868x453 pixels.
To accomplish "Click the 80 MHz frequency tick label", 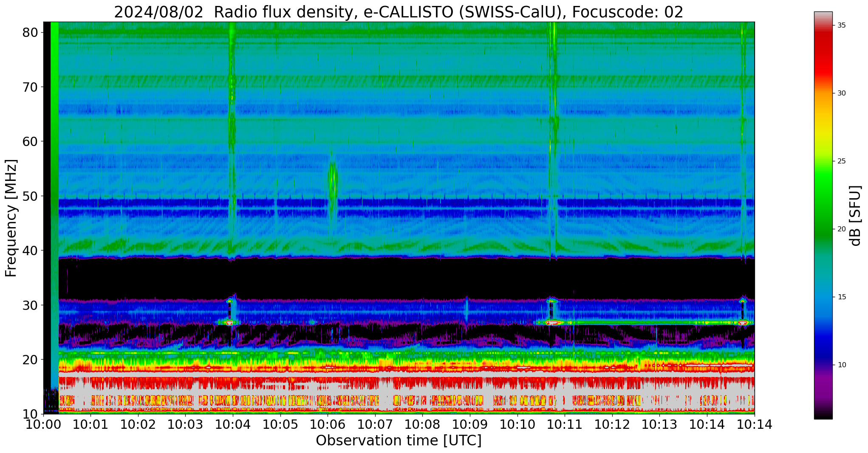I will pyautogui.click(x=31, y=33).
